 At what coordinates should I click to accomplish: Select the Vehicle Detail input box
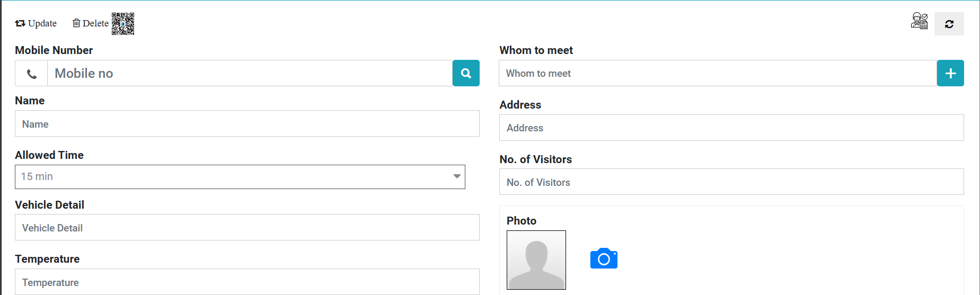tap(247, 228)
